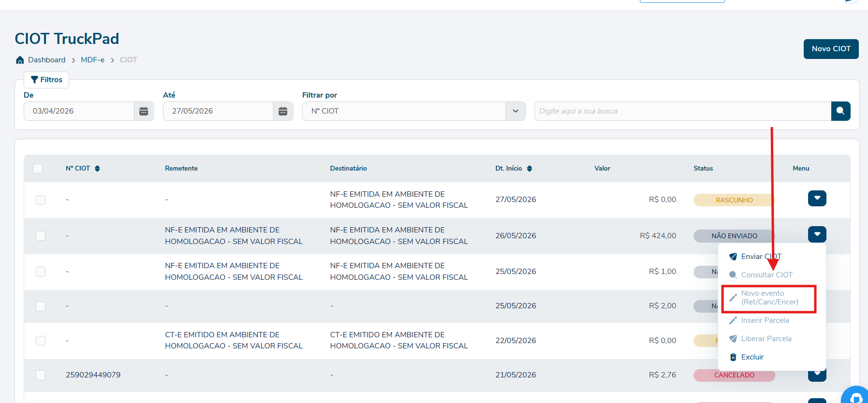
Task: Collapse the menu dropdown for NÃO ENVIADO row
Action: (x=817, y=234)
